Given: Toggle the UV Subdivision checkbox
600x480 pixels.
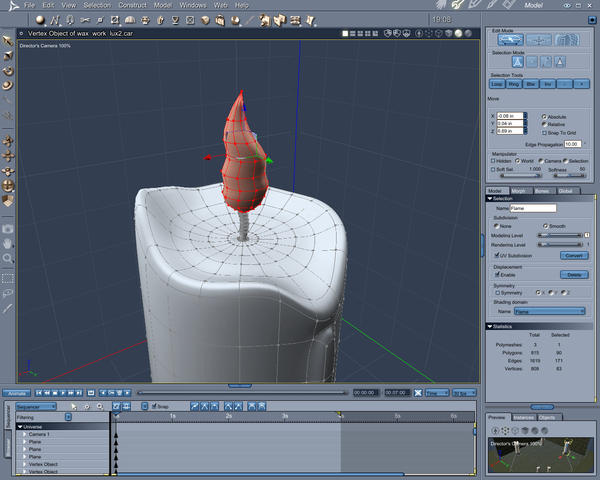Looking at the screenshot, I should coord(497,255).
